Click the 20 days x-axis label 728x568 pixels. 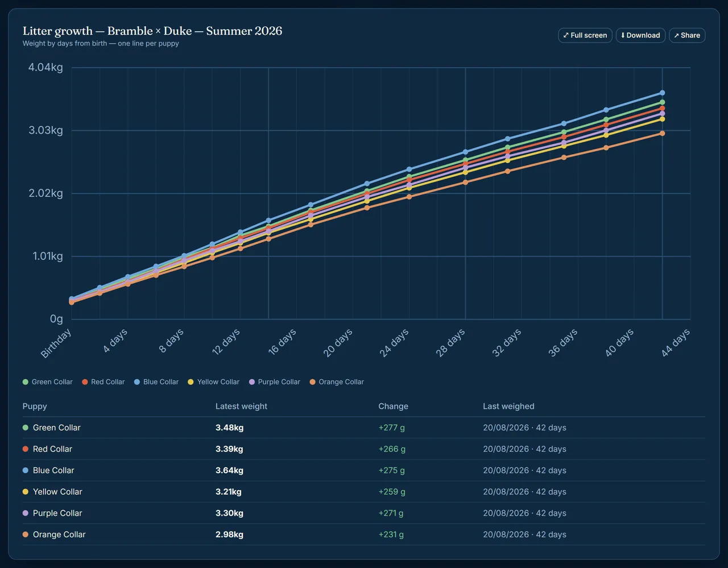click(x=338, y=342)
